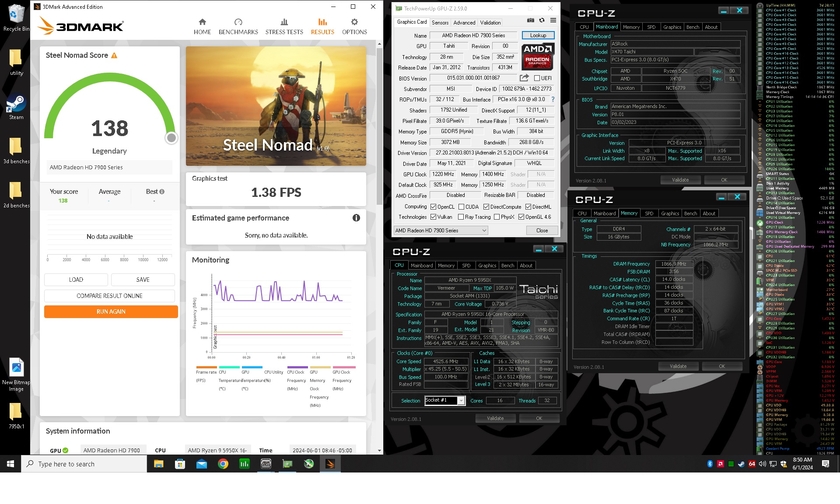Viewport: 840px width, 504px height.
Task: Click OK in the Memory CPU-Z window
Action: point(722,366)
